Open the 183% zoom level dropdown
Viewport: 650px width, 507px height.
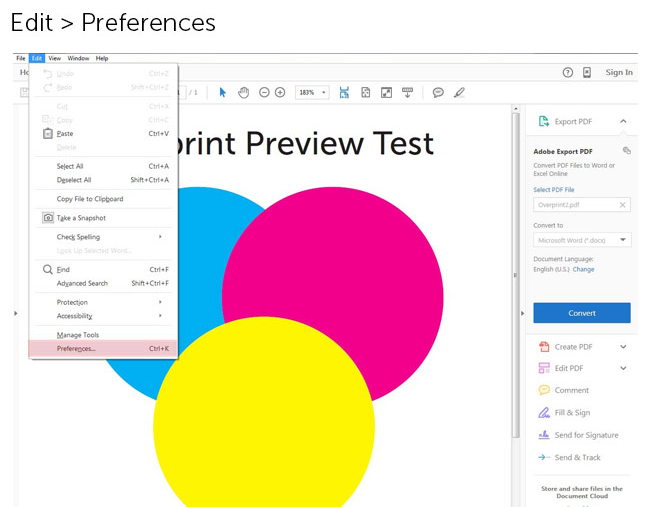point(323,92)
